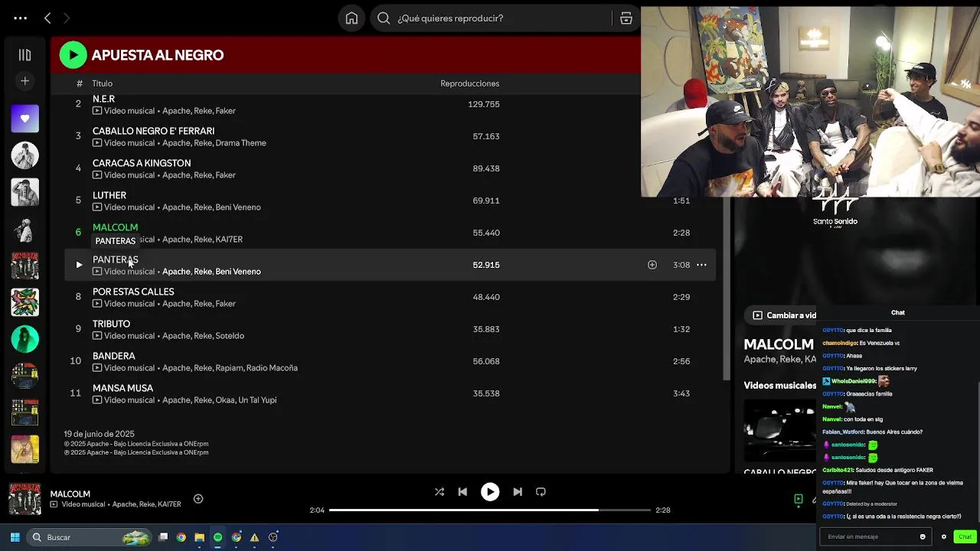Open artist link Beni Veneno in PANTERAS row
This screenshot has height=551, width=980.
point(238,272)
